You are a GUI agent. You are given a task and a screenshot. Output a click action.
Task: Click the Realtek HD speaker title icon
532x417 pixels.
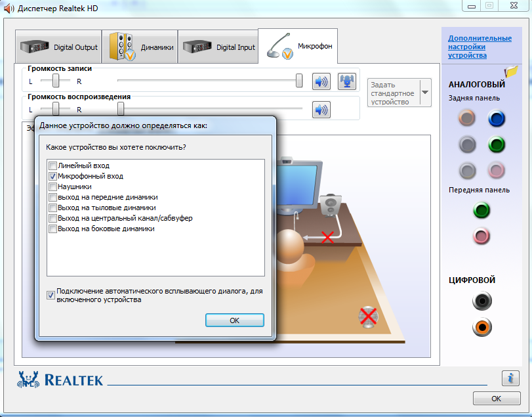pos(9,9)
